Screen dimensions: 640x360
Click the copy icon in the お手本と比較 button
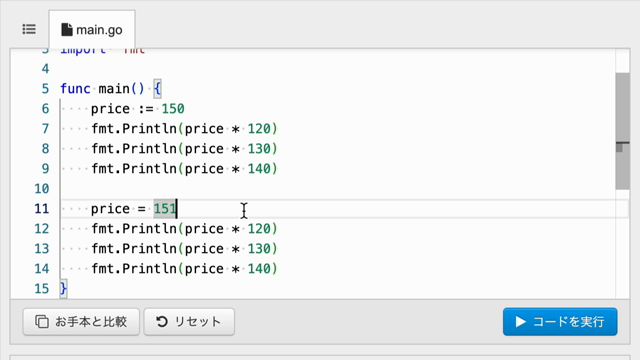coord(42,322)
